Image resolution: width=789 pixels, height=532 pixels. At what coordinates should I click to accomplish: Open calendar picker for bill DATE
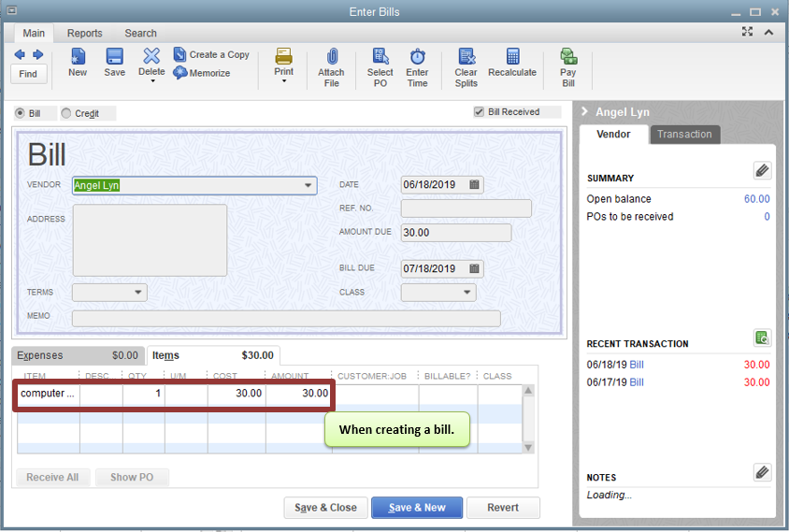pyautogui.click(x=474, y=185)
